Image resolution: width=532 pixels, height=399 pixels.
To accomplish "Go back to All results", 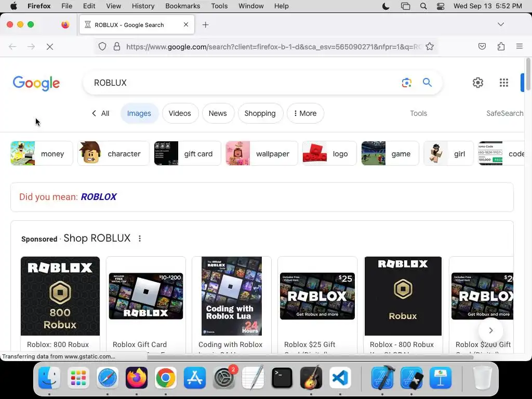I will coord(100,113).
